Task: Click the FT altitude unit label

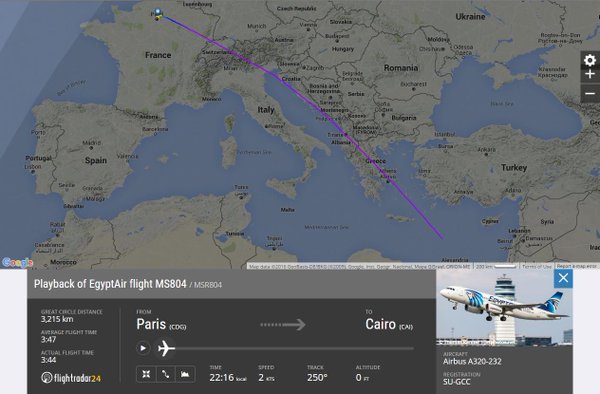Action: [x=366, y=379]
